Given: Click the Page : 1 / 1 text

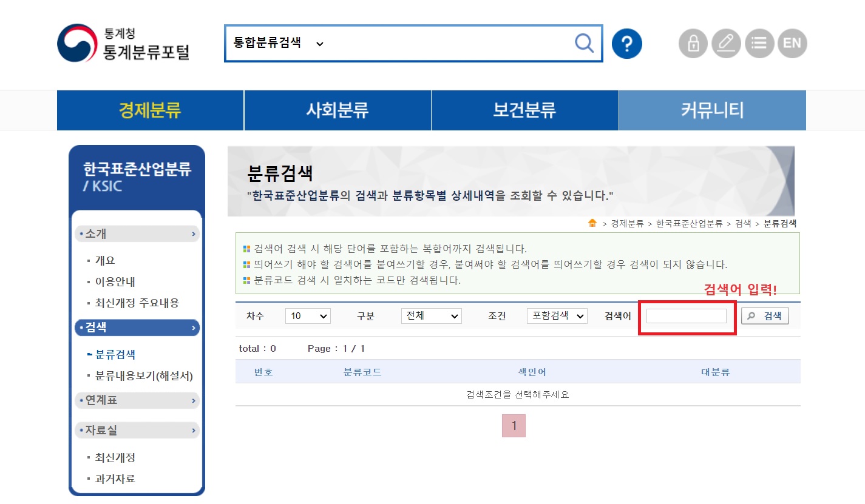Looking at the screenshot, I should click(336, 349).
